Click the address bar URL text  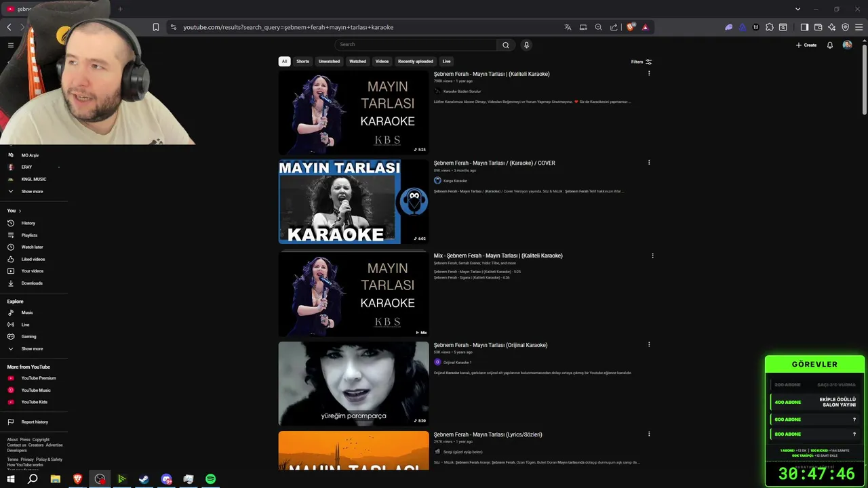click(x=288, y=27)
